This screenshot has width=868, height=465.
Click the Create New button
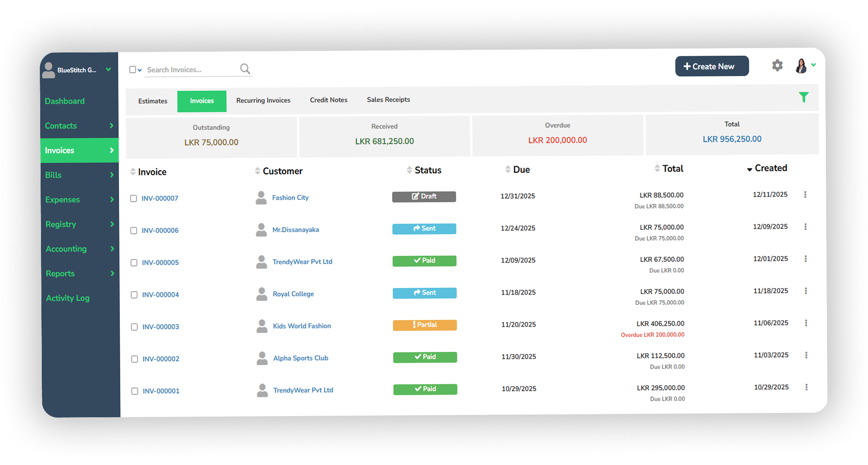(x=712, y=66)
